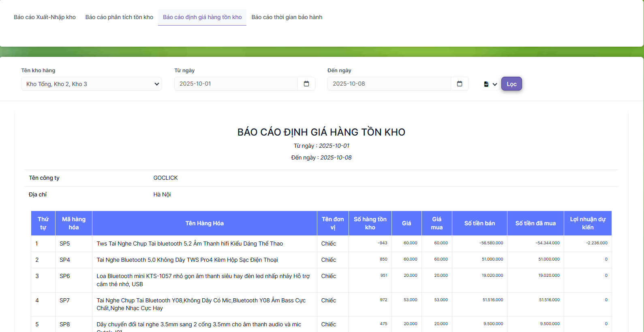Click the Lọc filter button

point(511,84)
